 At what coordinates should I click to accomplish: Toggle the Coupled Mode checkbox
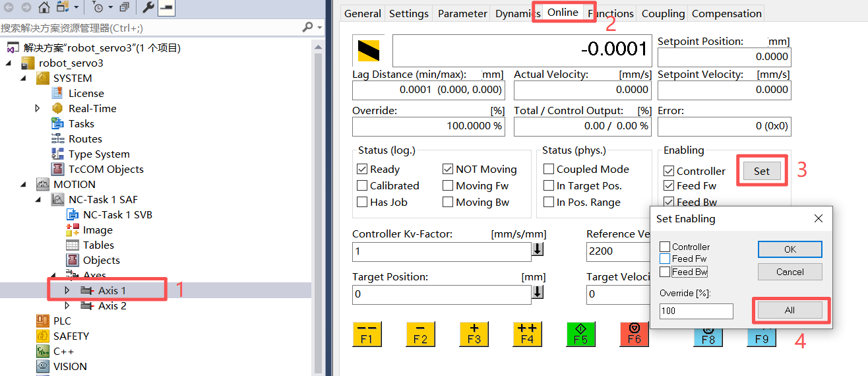click(x=549, y=170)
